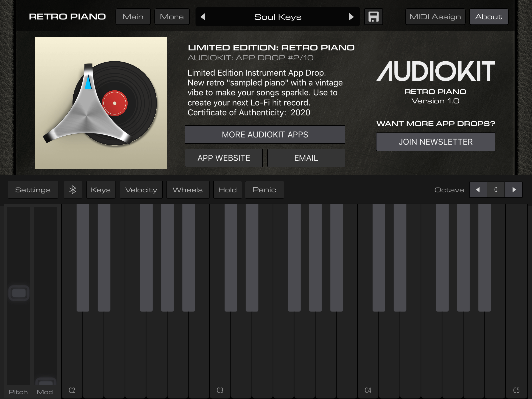
Task: Click MORE AUDIOKIT APPS button
Action: [265, 134]
